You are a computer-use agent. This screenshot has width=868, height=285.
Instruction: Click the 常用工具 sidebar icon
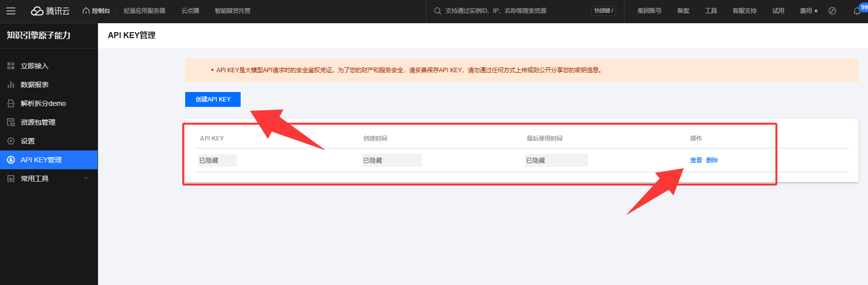click(x=11, y=179)
